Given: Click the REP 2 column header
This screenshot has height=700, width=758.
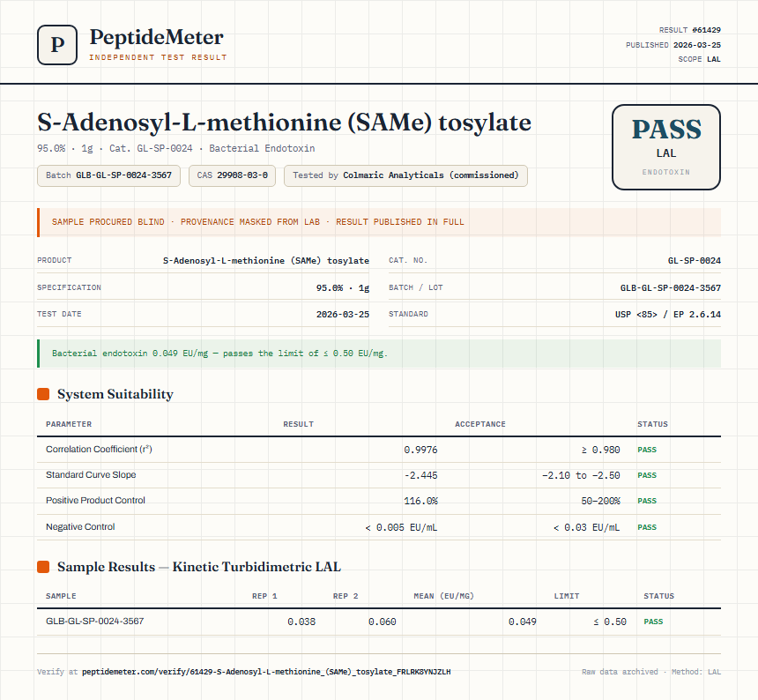Looking at the screenshot, I should 346,596.
